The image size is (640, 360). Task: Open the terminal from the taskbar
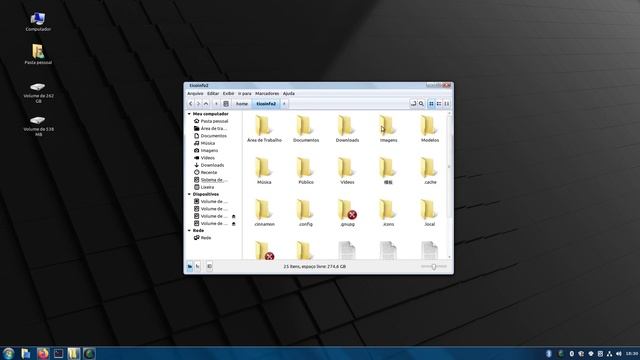(x=58, y=353)
